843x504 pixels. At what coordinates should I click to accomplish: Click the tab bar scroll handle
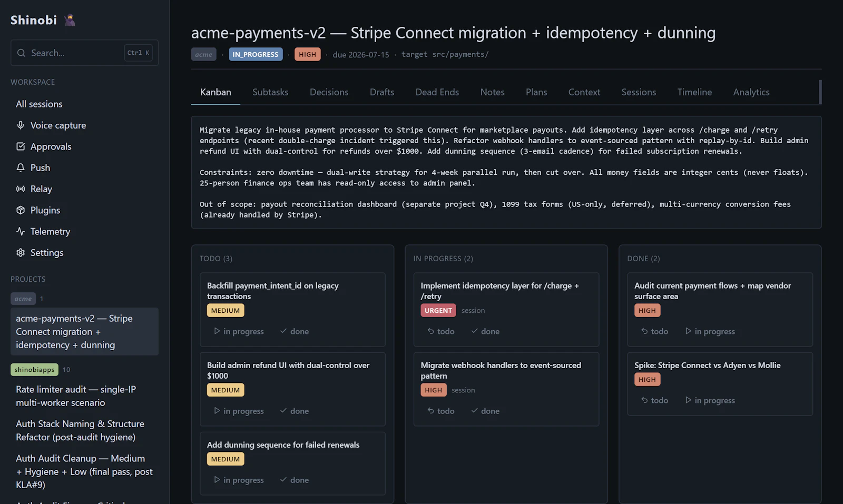[x=820, y=92]
